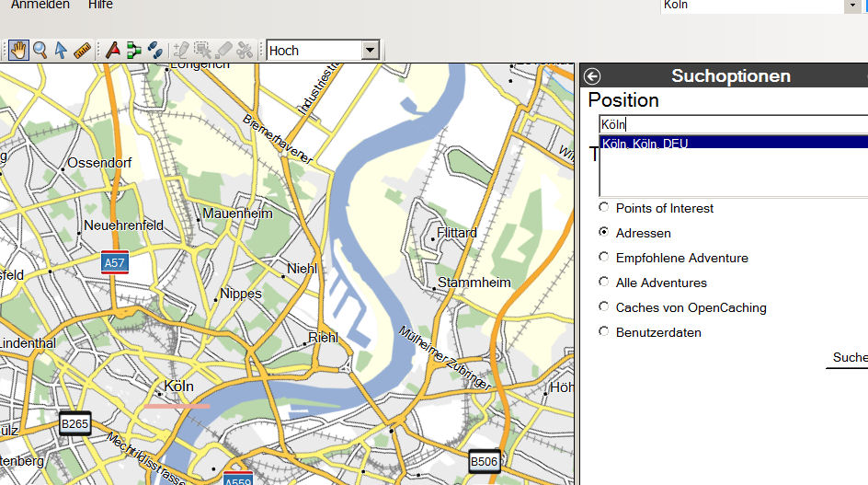The width and height of the screenshot is (868, 485).
Task: Enable Caches von OpenCaching option
Action: pyautogui.click(x=604, y=307)
